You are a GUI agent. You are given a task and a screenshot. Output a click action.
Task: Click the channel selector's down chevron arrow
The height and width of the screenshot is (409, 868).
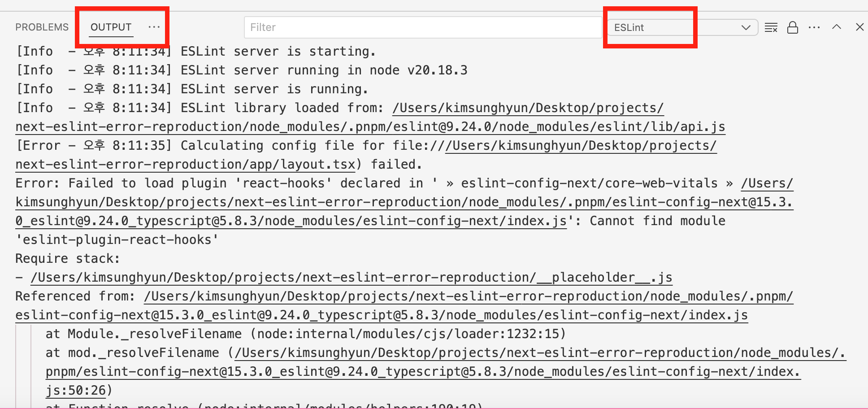click(x=746, y=27)
